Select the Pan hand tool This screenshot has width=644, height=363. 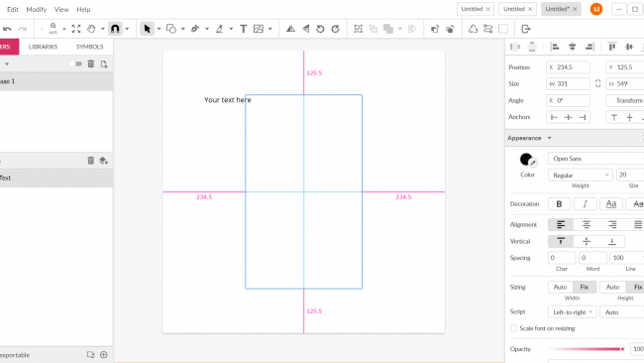coord(91,29)
